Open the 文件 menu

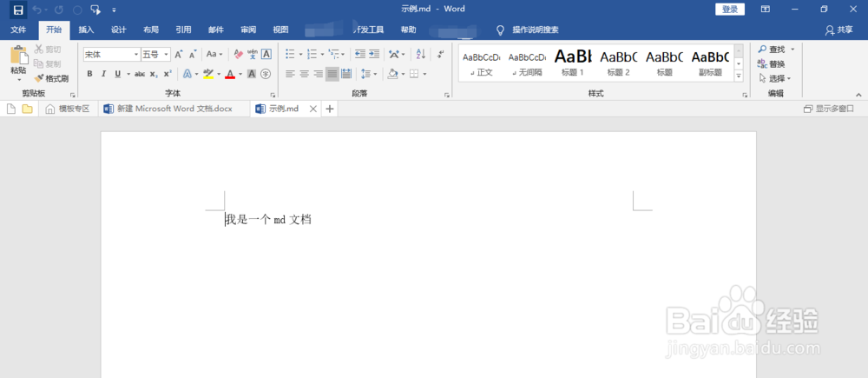(x=18, y=30)
